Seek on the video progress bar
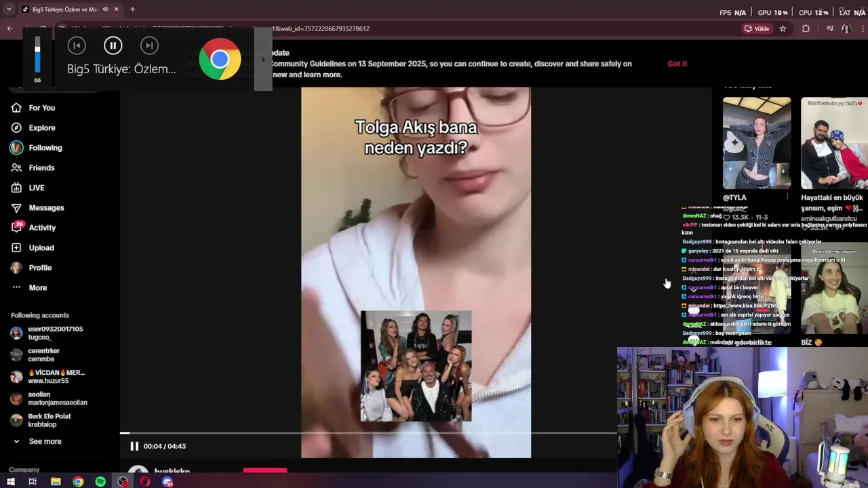868x488 pixels. tap(368, 432)
